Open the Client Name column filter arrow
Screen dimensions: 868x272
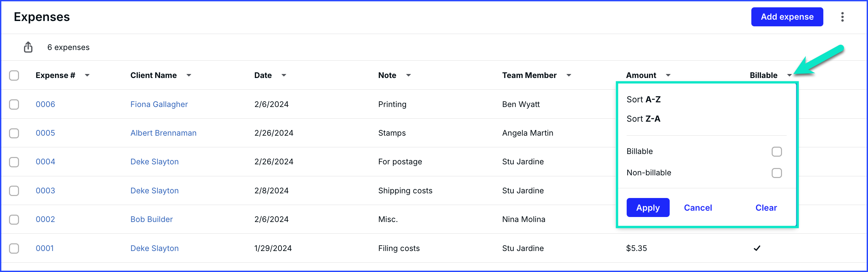pyautogui.click(x=189, y=75)
